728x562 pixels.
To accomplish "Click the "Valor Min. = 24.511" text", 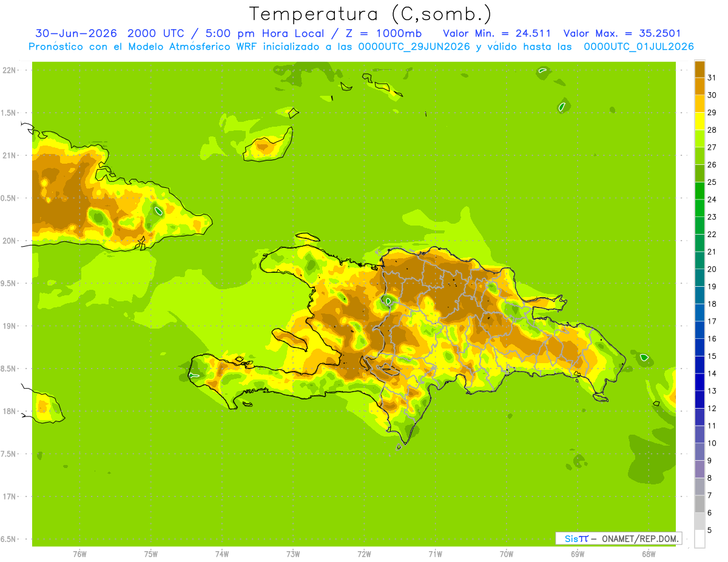I will 497,33.
